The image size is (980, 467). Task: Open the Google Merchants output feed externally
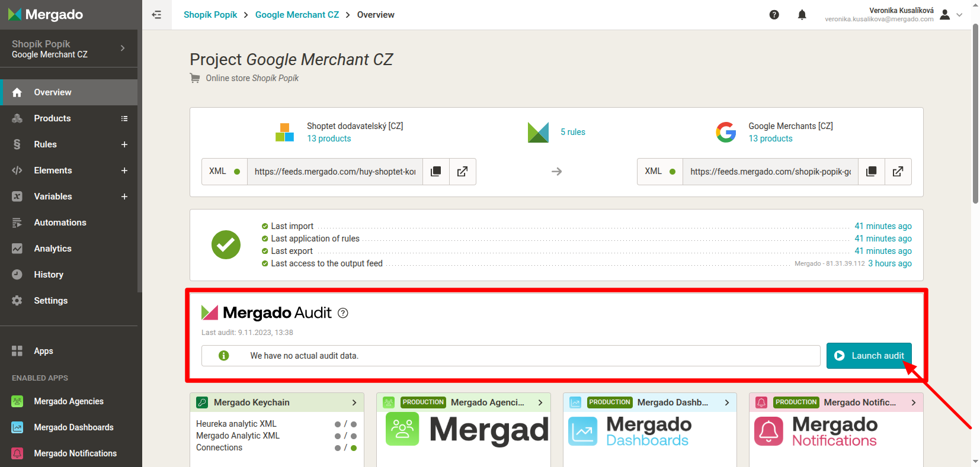coord(898,172)
